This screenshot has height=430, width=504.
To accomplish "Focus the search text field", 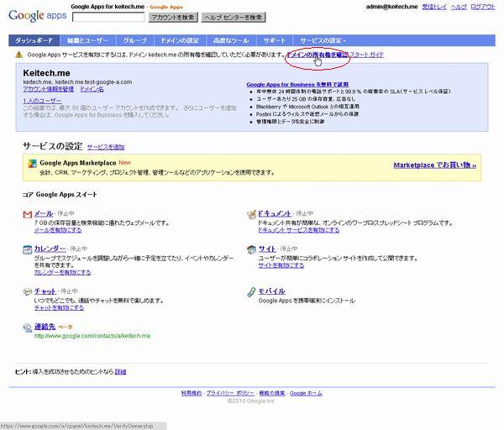I will (108, 17).
